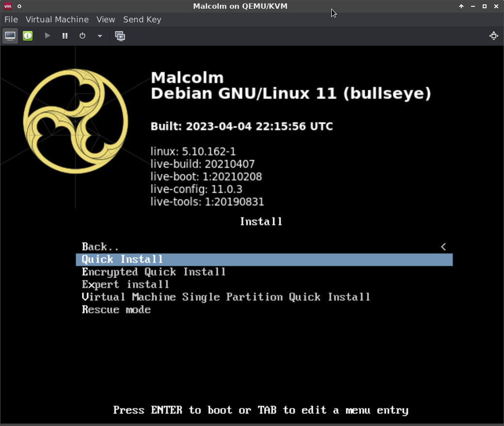This screenshot has height=426, width=504.
Task: Select Virtual Machine Single Partition Quick Install
Action: [264, 297]
